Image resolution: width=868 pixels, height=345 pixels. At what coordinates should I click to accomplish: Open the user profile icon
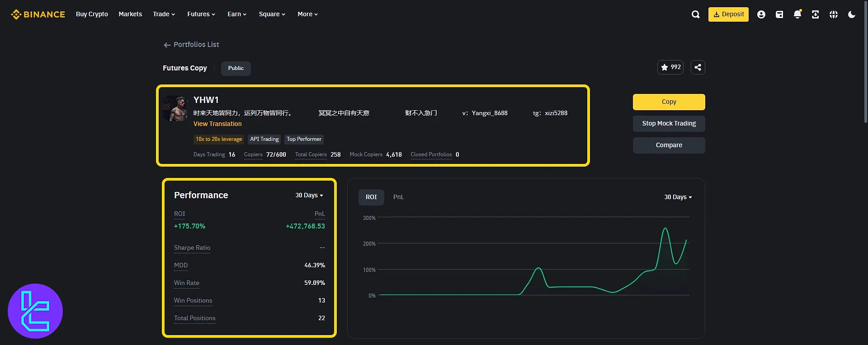click(x=761, y=14)
